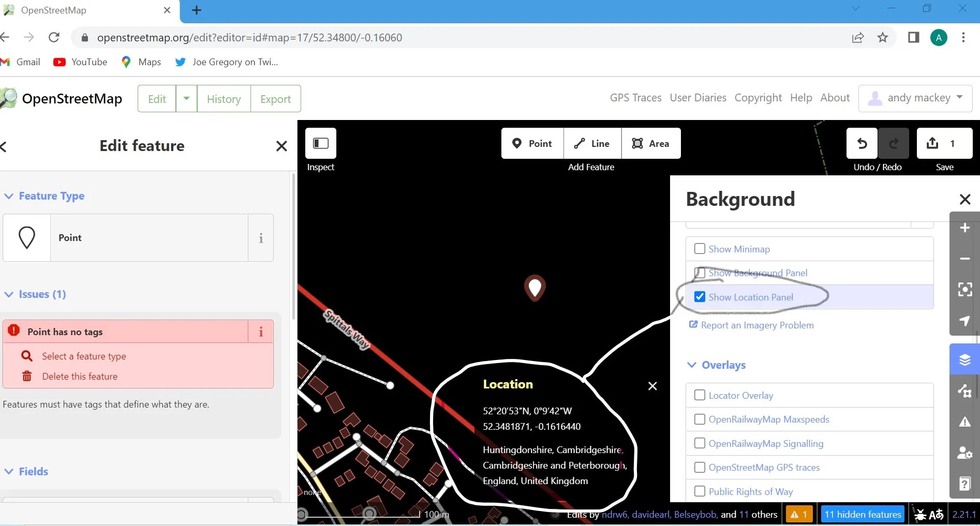Image resolution: width=980 pixels, height=526 pixels.
Task: Open the Point feature type selector
Action: tap(126, 238)
